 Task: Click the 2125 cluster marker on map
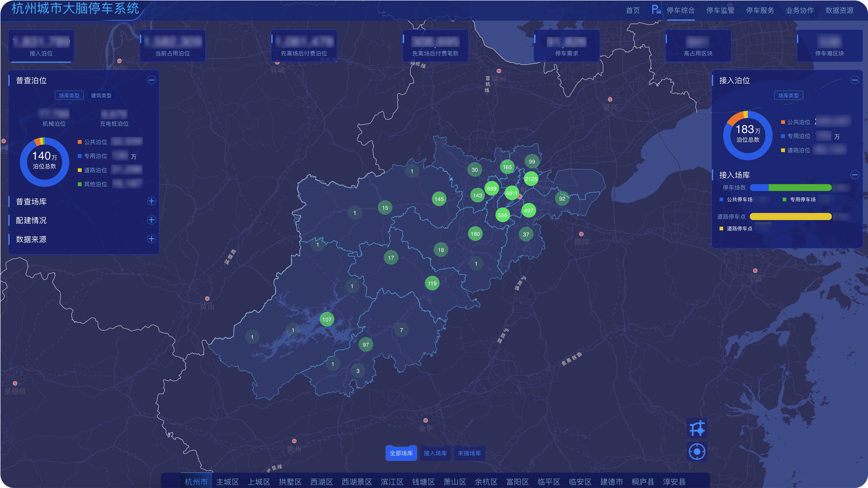pos(531,179)
